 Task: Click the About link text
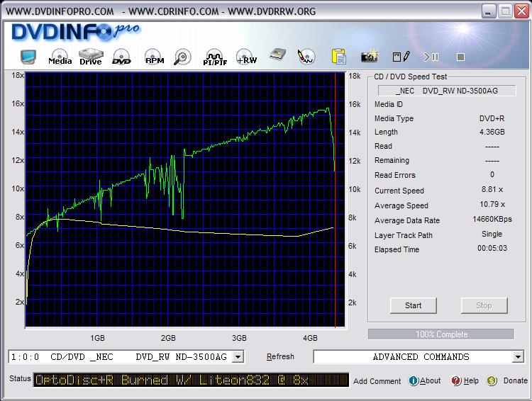coord(431,380)
